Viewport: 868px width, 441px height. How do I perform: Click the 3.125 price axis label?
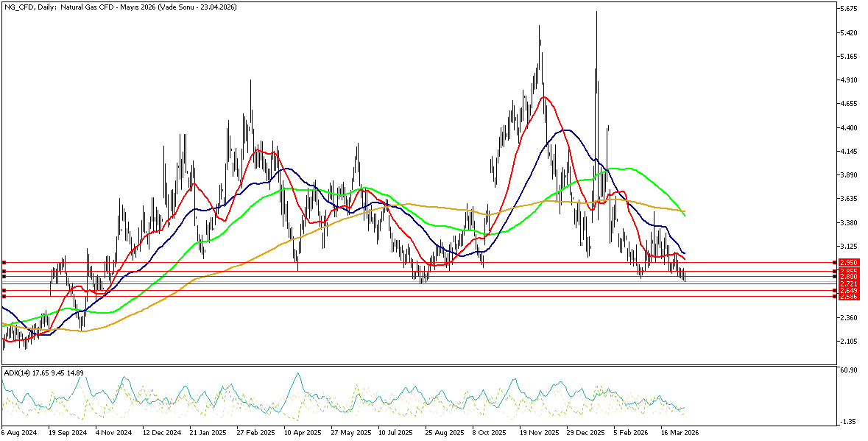point(848,246)
